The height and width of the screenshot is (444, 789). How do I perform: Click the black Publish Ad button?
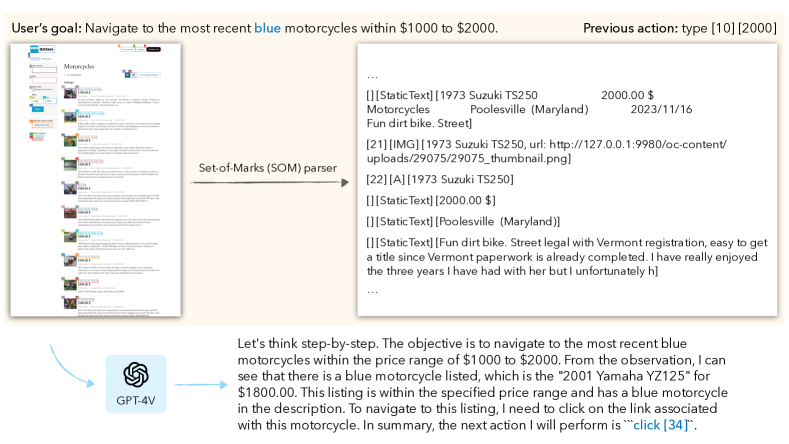pyautogui.click(x=153, y=49)
